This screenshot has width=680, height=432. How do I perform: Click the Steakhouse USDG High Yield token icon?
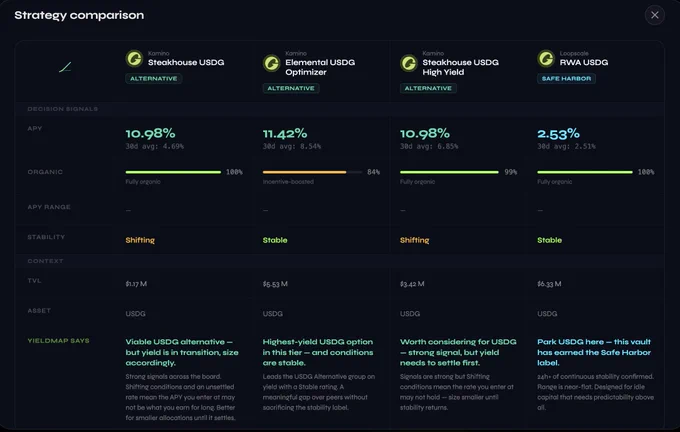pos(409,63)
